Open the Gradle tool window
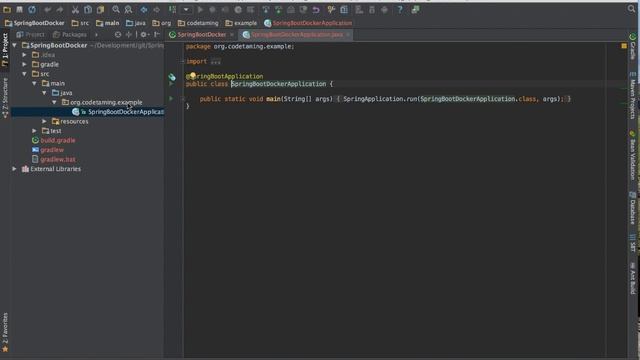Image resolution: width=640 pixels, height=360 pixels. coord(632,46)
